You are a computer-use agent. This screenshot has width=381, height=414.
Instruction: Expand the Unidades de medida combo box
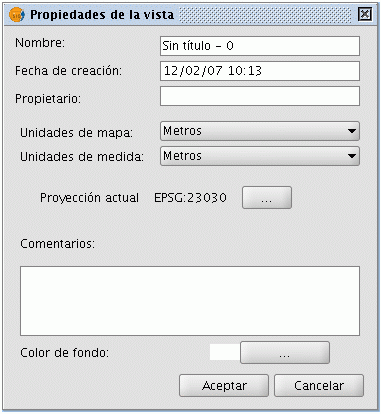click(x=260, y=156)
